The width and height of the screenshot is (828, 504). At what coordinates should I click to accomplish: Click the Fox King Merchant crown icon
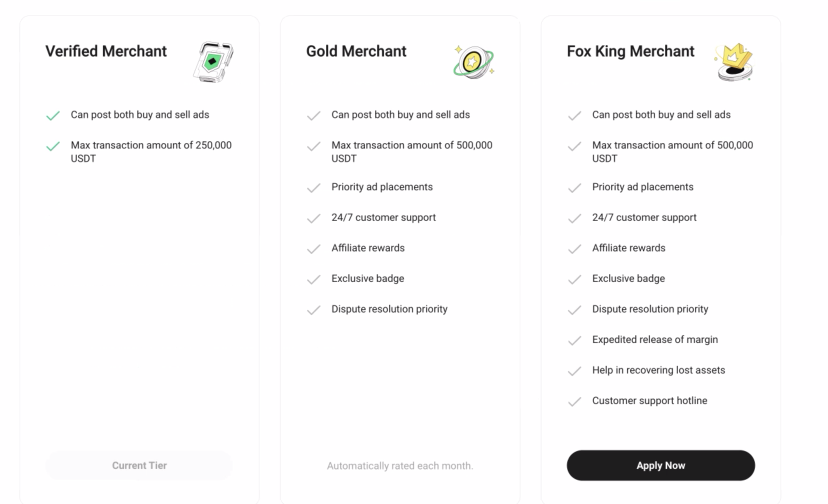coord(734,62)
